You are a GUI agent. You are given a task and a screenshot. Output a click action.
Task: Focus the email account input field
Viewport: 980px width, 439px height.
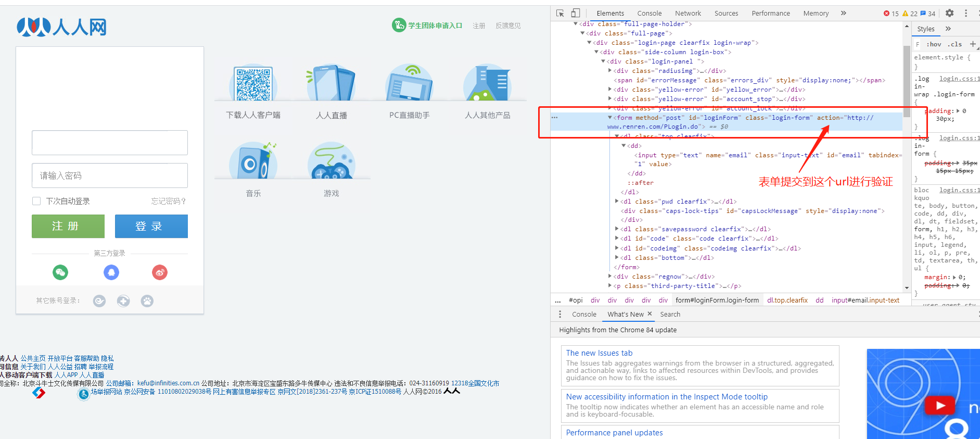click(110, 143)
